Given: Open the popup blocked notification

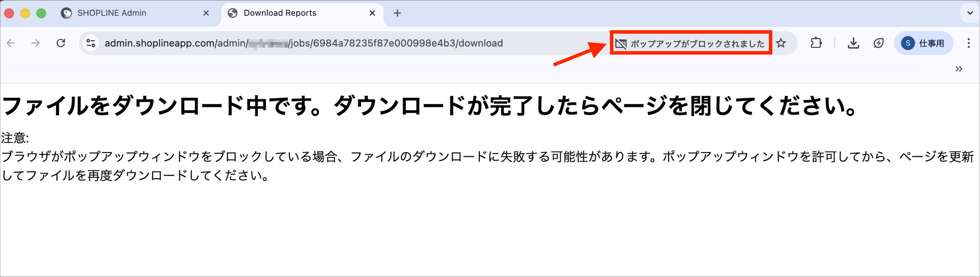Looking at the screenshot, I should coord(690,43).
